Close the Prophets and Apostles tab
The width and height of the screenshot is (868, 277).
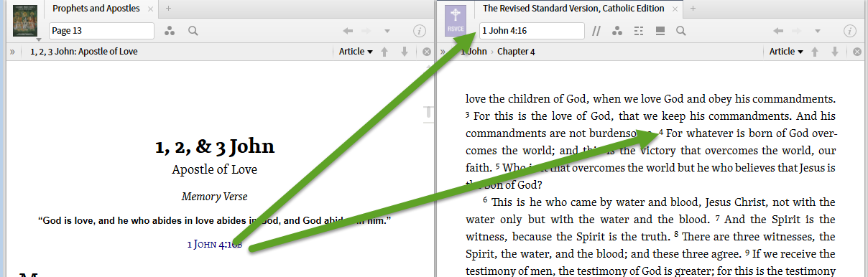150,9
